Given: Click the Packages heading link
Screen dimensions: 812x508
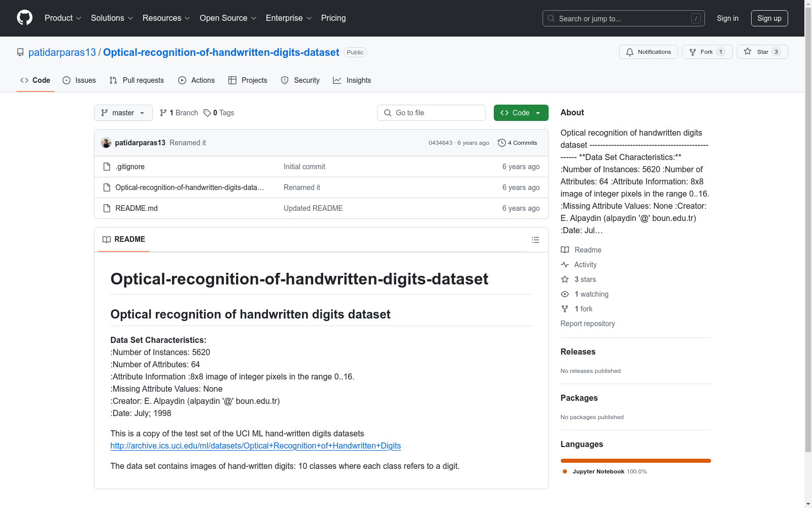Looking at the screenshot, I should (579, 398).
